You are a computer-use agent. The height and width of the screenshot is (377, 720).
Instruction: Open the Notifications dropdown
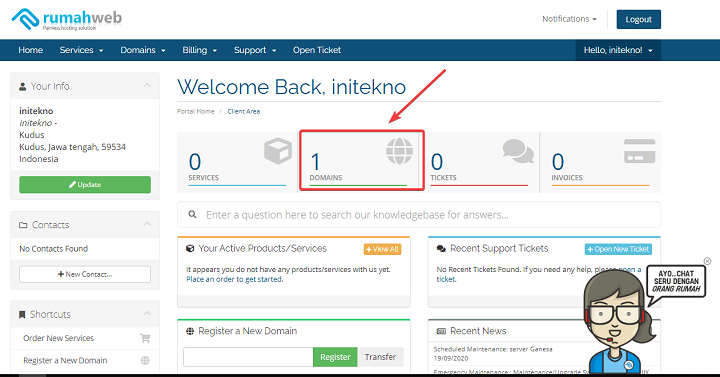[569, 19]
